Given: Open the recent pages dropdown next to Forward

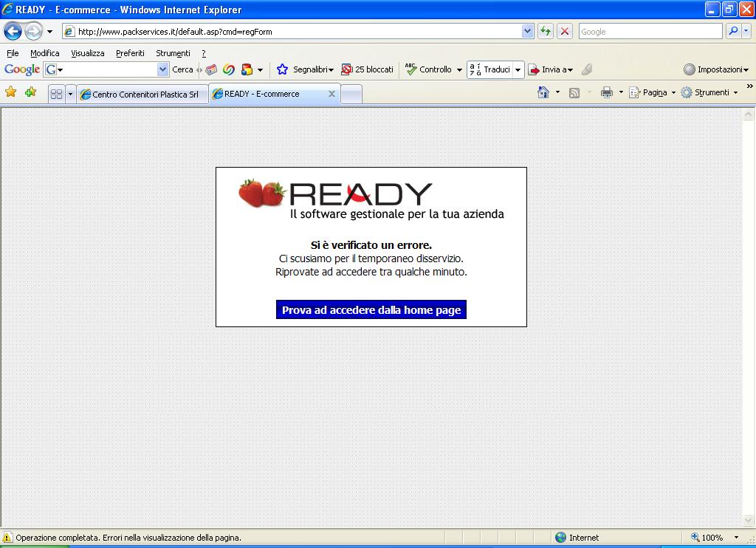Looking at the screenshot, I should pyautogui.click(x=49, y=32).
